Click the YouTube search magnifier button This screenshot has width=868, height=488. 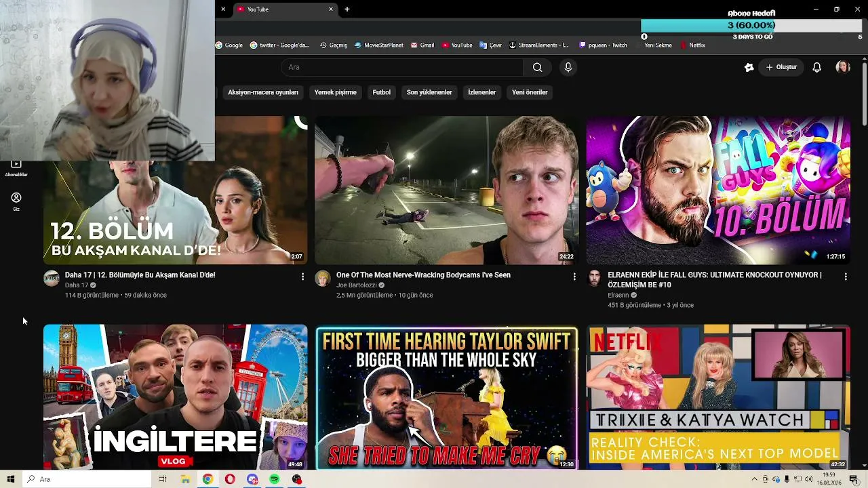click(x=537, y=67)
